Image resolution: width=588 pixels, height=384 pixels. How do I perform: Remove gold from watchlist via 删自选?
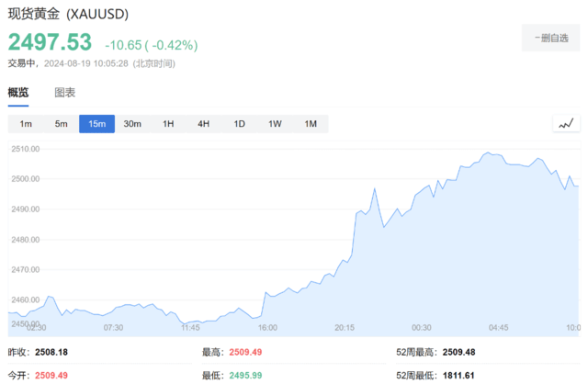pos(551,38)
